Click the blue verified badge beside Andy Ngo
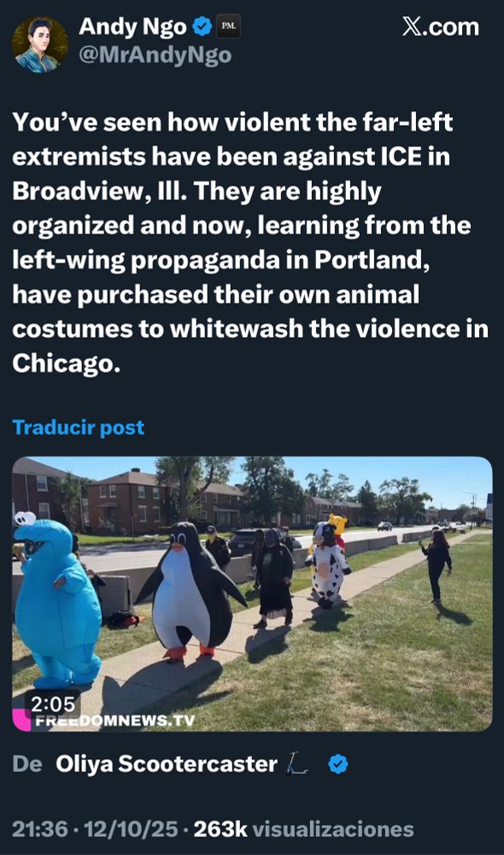Viewport: 504px width, 855px height. coord(202,27)
